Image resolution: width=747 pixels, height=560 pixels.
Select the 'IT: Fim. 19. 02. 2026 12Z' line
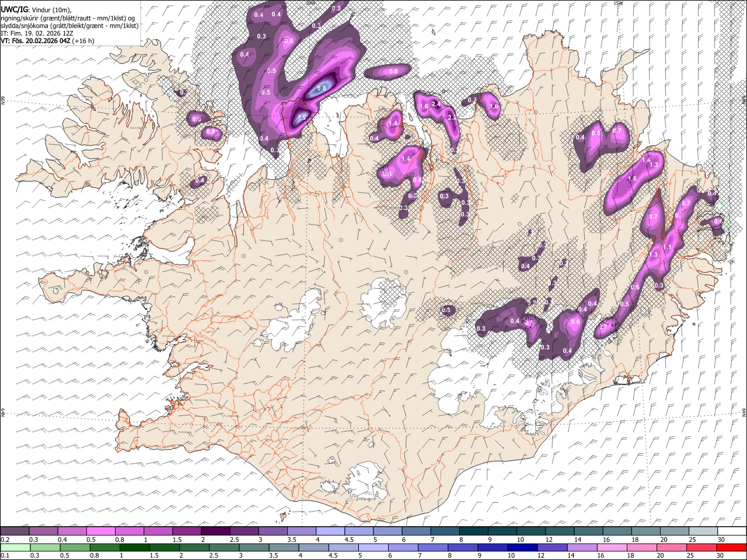37,33
